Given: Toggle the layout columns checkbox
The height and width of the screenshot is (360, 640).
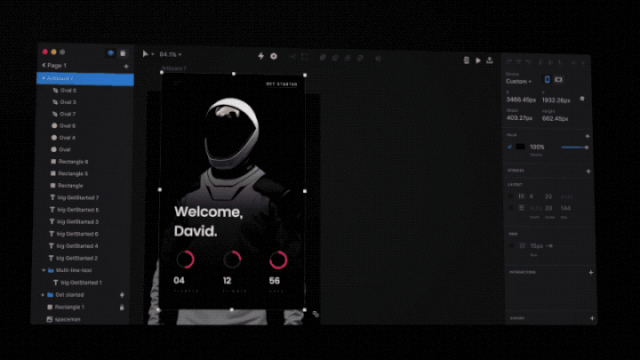Looking at the screenshot, I should [511, 196].
